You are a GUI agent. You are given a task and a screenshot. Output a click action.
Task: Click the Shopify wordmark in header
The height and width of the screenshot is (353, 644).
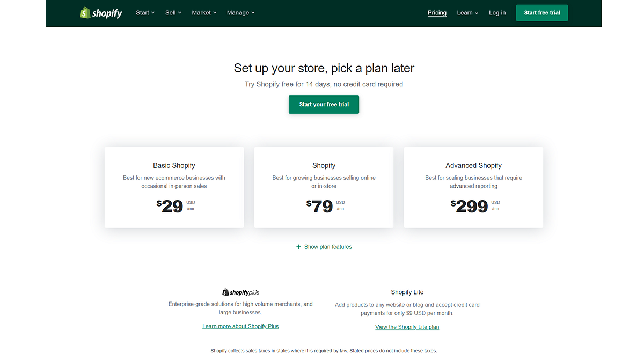tap(107, 13)
